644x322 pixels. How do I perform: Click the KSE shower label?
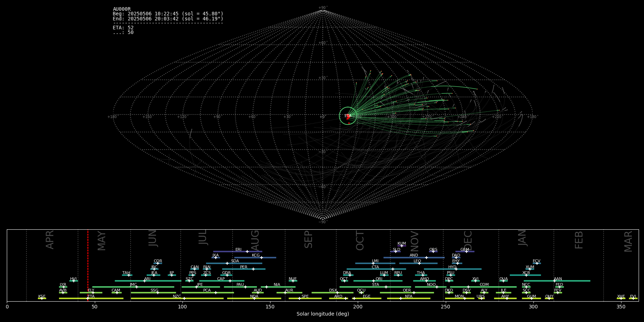coord(42,297)
